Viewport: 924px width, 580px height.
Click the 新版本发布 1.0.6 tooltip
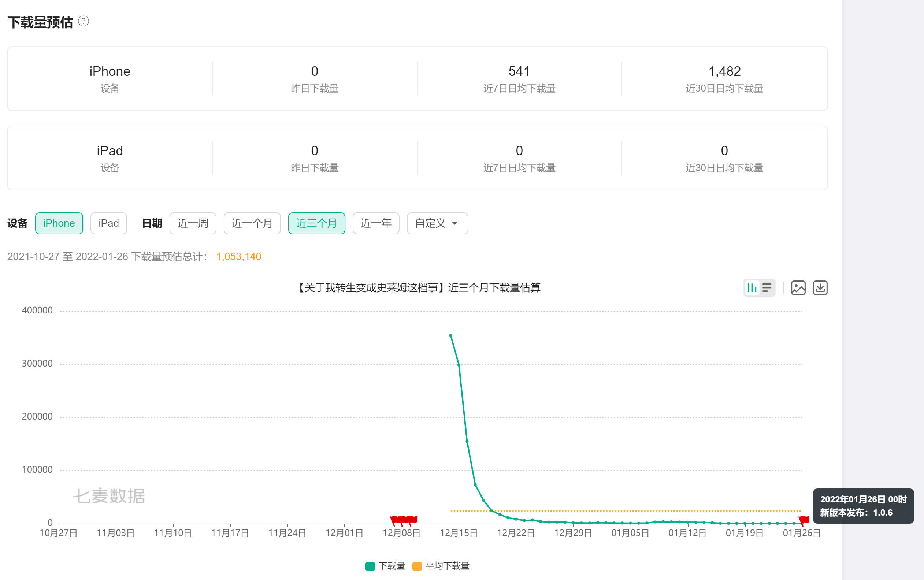(x=863, y=506)
